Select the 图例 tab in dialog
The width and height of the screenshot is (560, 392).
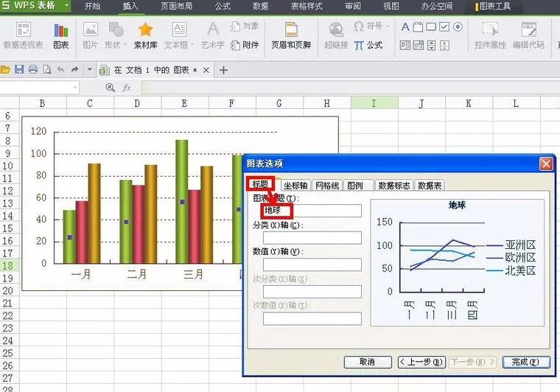(x=359, y=185)
